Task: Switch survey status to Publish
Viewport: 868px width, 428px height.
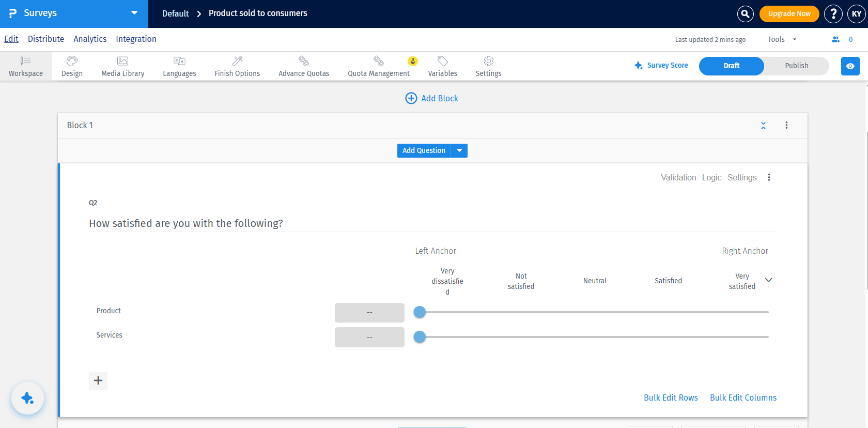Action: [796, 66]
